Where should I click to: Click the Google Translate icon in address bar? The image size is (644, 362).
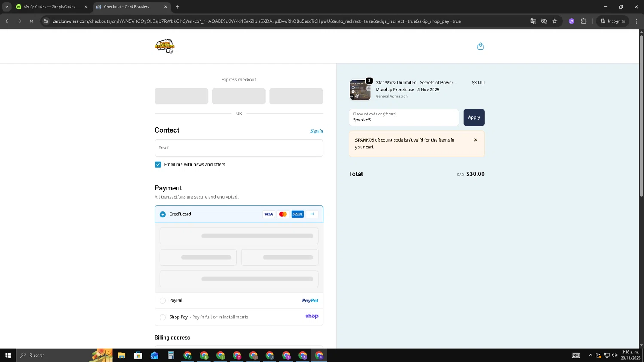coord(533,21)
